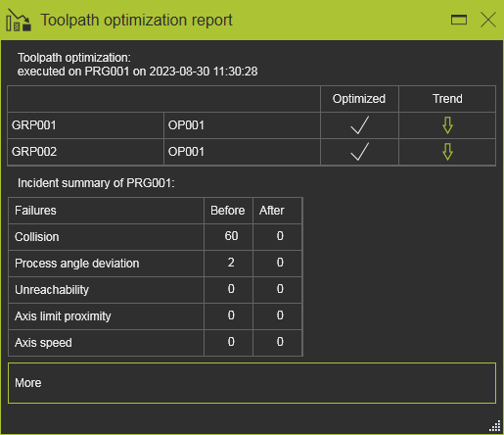Select OP001 operation in GRP001 row

[242, 125]
